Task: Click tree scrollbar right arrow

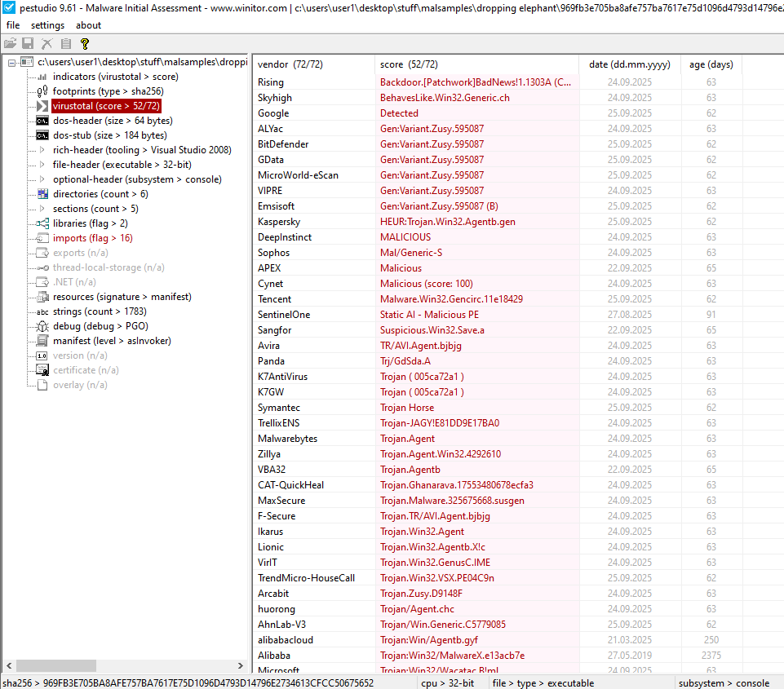Action: point(241,665)
